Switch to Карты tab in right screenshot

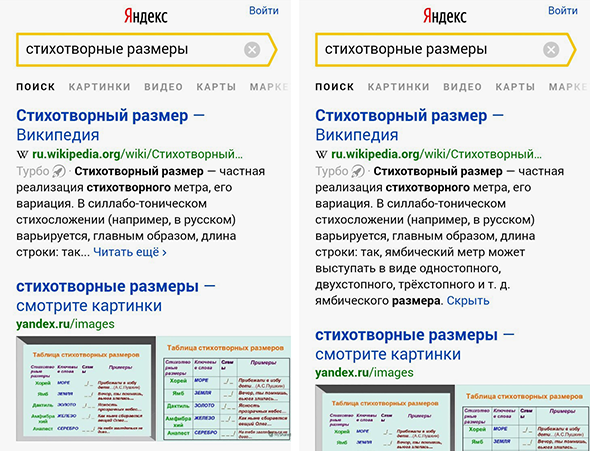tap(515, 87)
